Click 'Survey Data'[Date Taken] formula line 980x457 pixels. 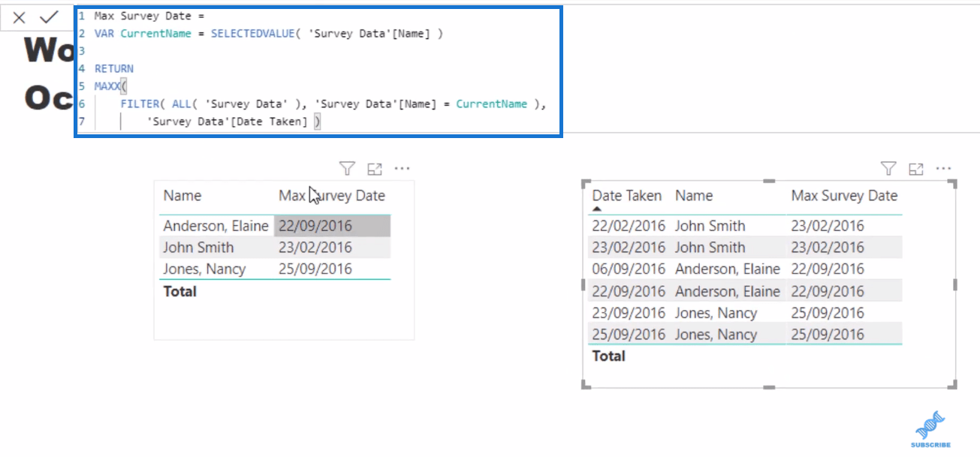(x=234, y=122)
